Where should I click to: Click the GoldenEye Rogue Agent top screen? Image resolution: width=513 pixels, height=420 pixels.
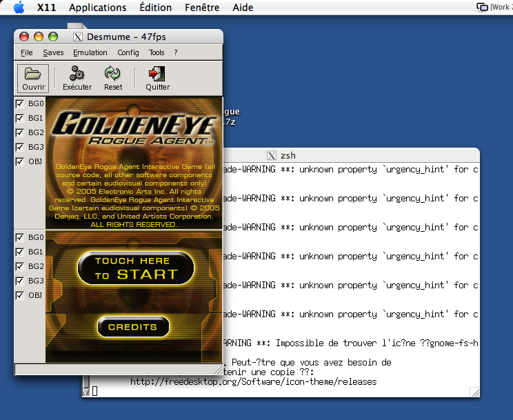pos(134,163)
